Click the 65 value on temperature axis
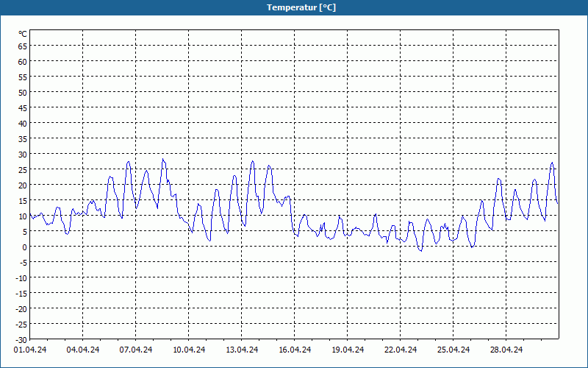Screen dimensions: 588x368 [23, 46]
